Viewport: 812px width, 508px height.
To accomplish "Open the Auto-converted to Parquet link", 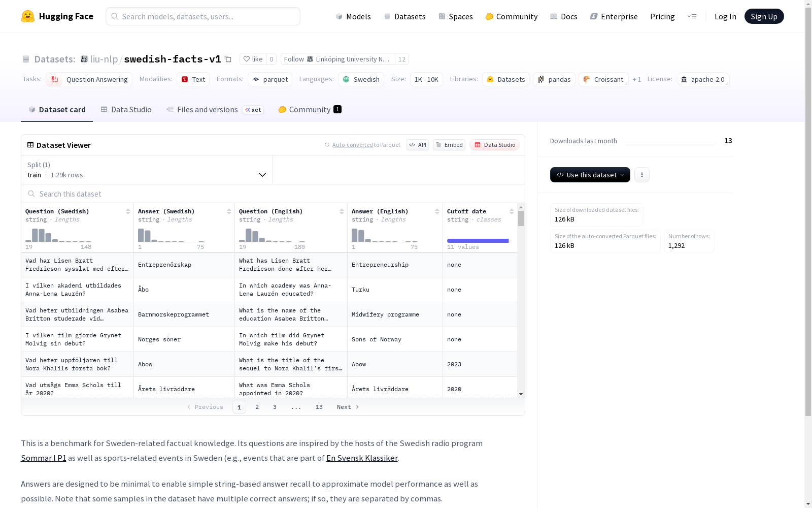I will [x=352, y=145].
